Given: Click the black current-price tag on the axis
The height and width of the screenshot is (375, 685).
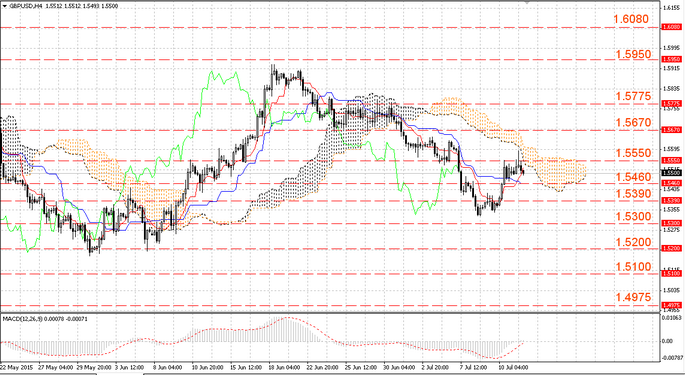Looking at the screenshot, I should (671, 173).
